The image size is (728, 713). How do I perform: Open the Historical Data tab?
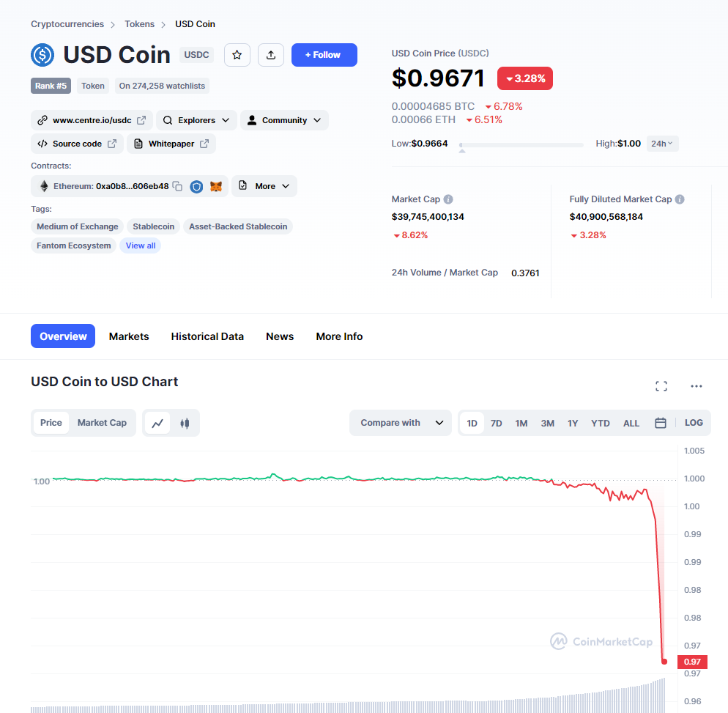(207, 336)
